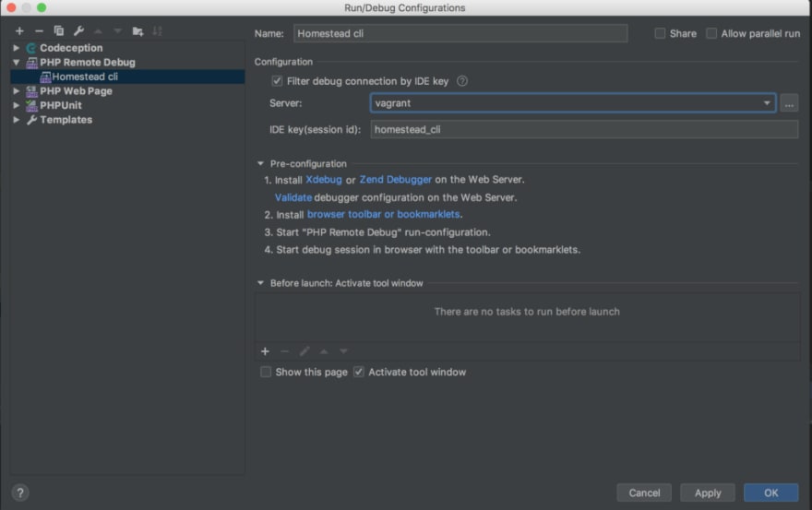The width and height of the screenshot is (812, 510).
Task: Select the Homestead cli configuration
Action: point(127,77)
